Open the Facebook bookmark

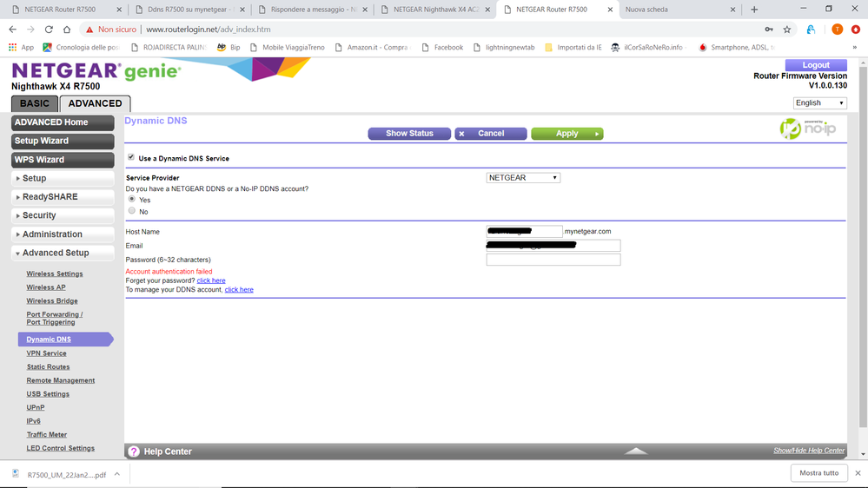point(442,48)
